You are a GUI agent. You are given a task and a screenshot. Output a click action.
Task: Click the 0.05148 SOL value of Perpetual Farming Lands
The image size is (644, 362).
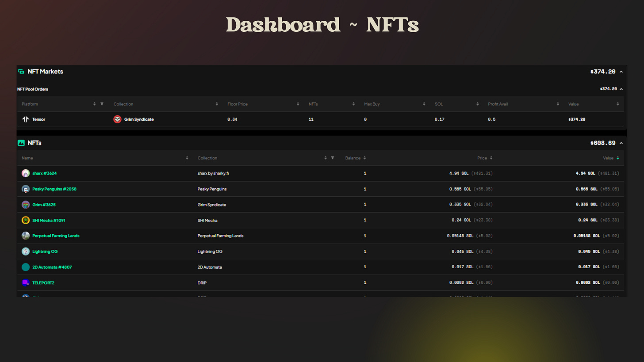586,236
